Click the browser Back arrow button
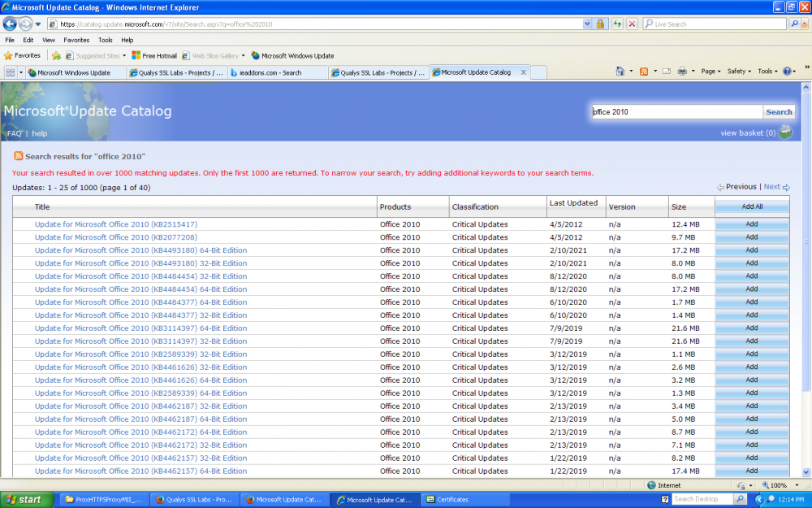Viewport: 812px width, 508px height. pos(11,24)
